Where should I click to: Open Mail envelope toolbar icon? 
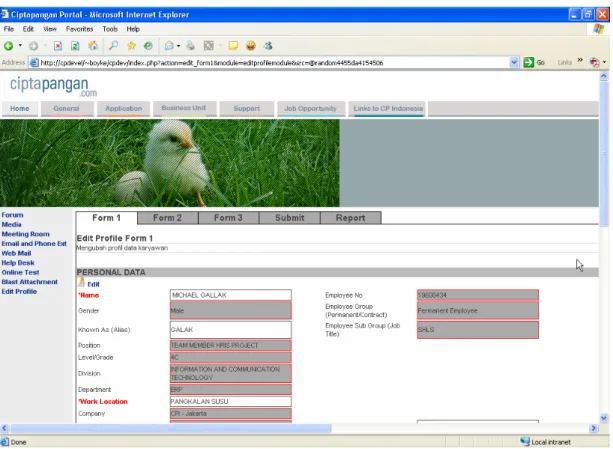tap(169, 46)
